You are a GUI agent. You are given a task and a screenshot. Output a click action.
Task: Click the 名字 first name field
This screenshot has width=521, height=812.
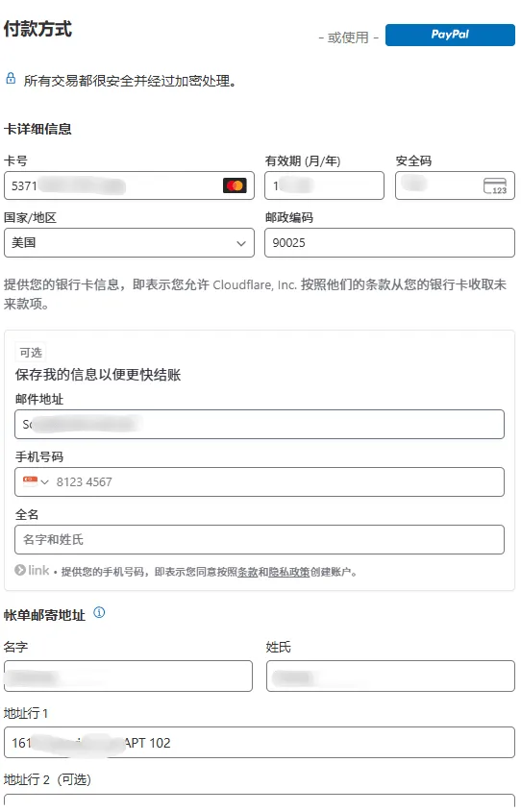click(128, 676)
